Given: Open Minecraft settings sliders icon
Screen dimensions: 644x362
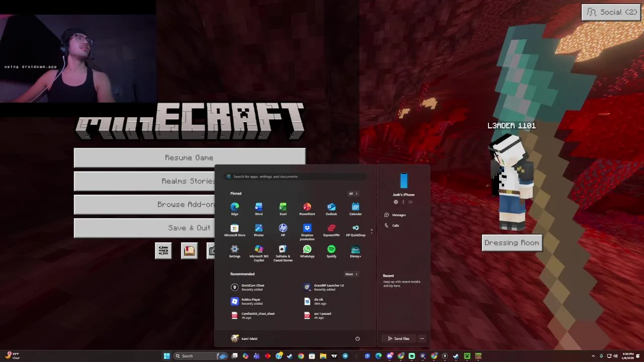Looking at the screenshot, I should 164,251.
